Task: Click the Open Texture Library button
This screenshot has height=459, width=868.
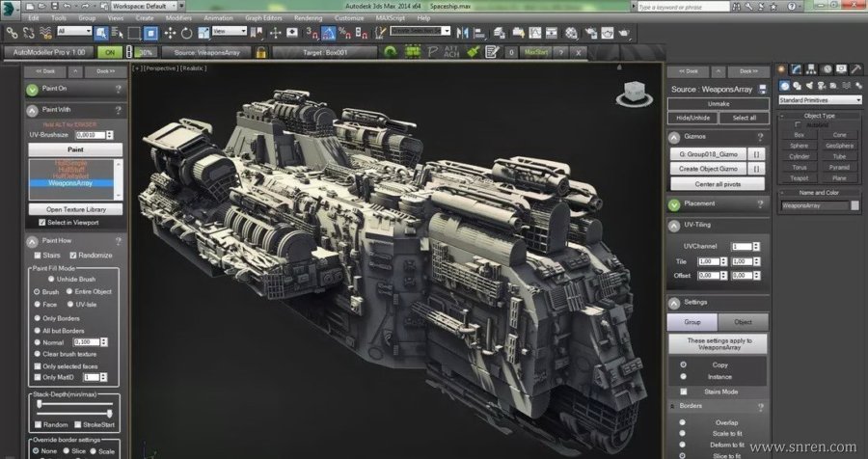Action: 74,208
